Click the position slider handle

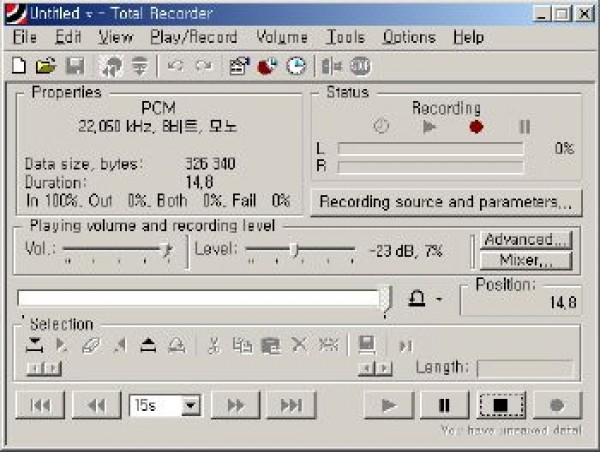coord(386,300)
